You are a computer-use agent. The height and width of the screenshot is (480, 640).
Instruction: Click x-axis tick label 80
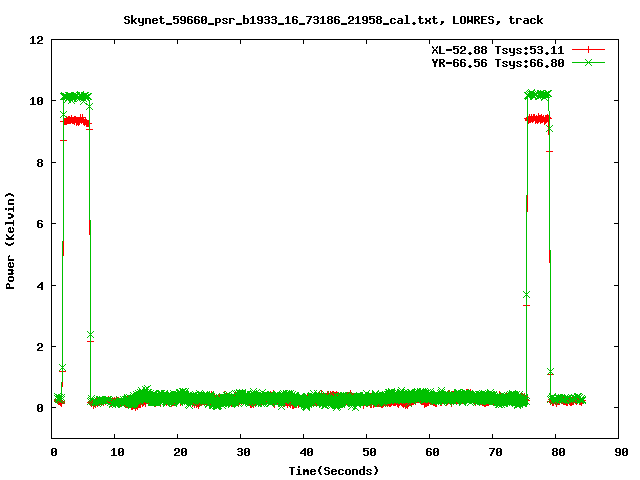558,452
